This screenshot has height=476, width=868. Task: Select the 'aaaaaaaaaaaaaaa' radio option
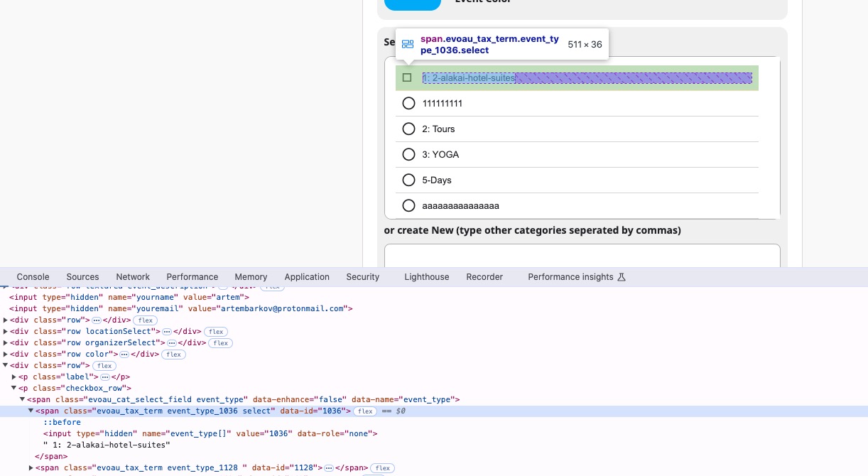pos(408,206)
